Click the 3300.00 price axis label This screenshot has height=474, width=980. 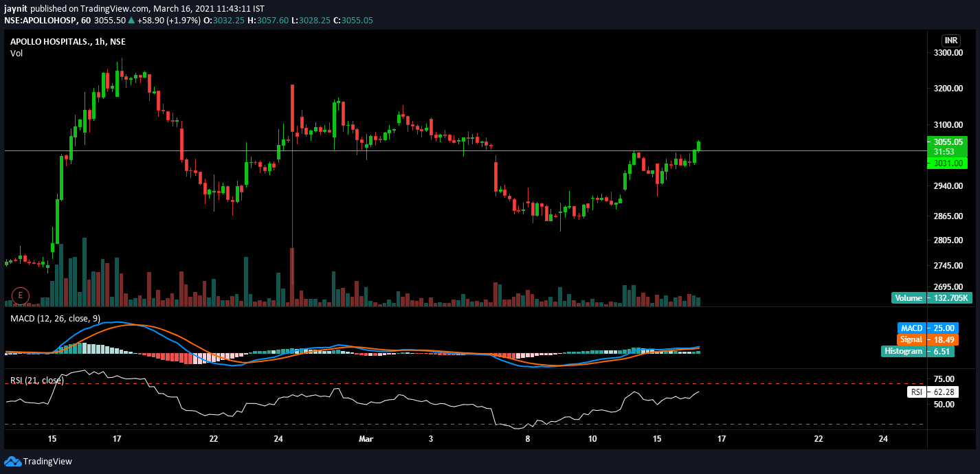[948, 53]
